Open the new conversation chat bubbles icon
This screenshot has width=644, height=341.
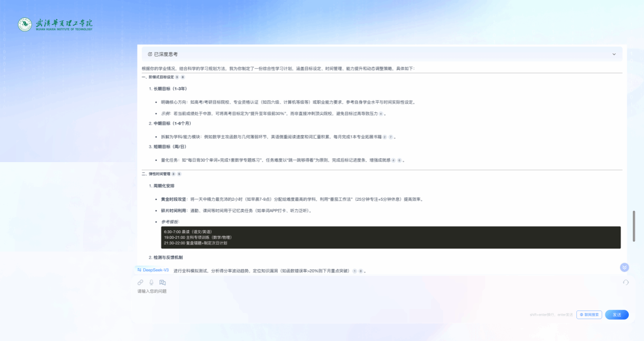(x=163, y=282)
